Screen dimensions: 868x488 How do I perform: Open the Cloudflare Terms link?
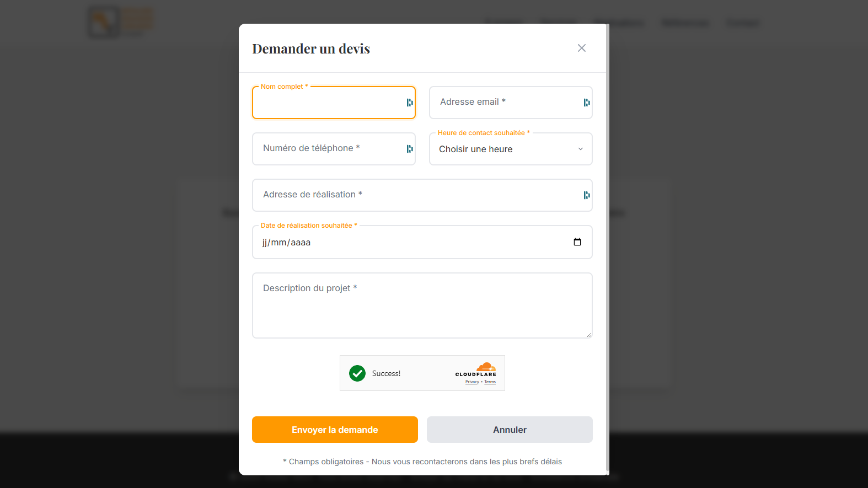click(490, 382)
